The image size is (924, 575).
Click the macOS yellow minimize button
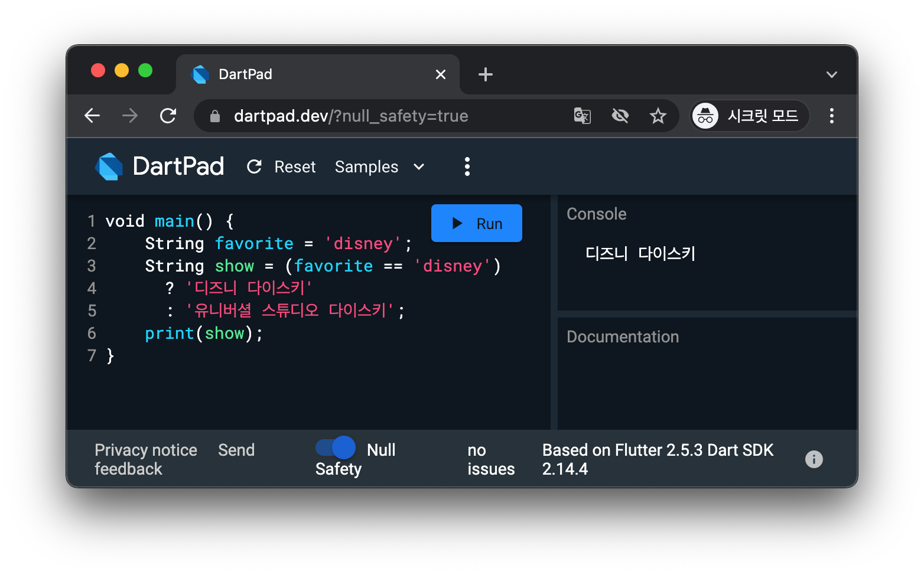click(122, 70)
